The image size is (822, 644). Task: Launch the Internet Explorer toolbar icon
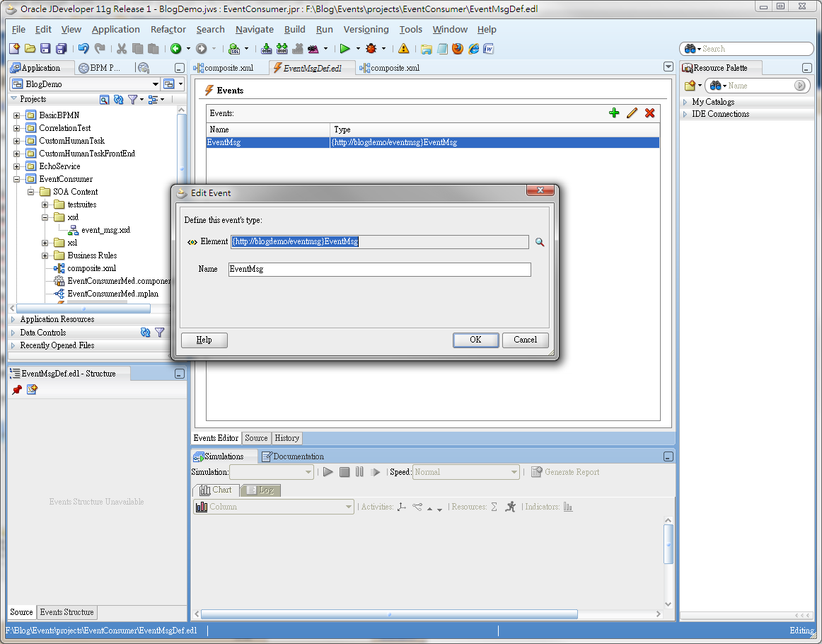(x=473, y=49)
